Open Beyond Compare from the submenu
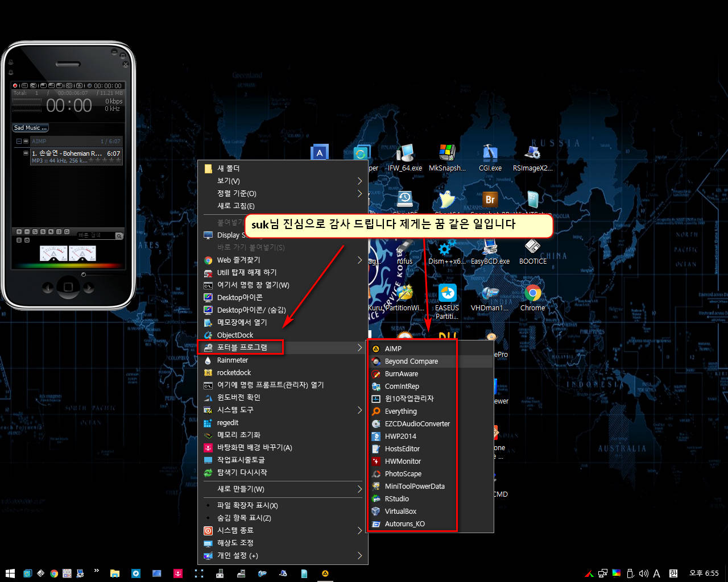Image resolution: width=728 pixels, height=582 pixels. [430, 361]
